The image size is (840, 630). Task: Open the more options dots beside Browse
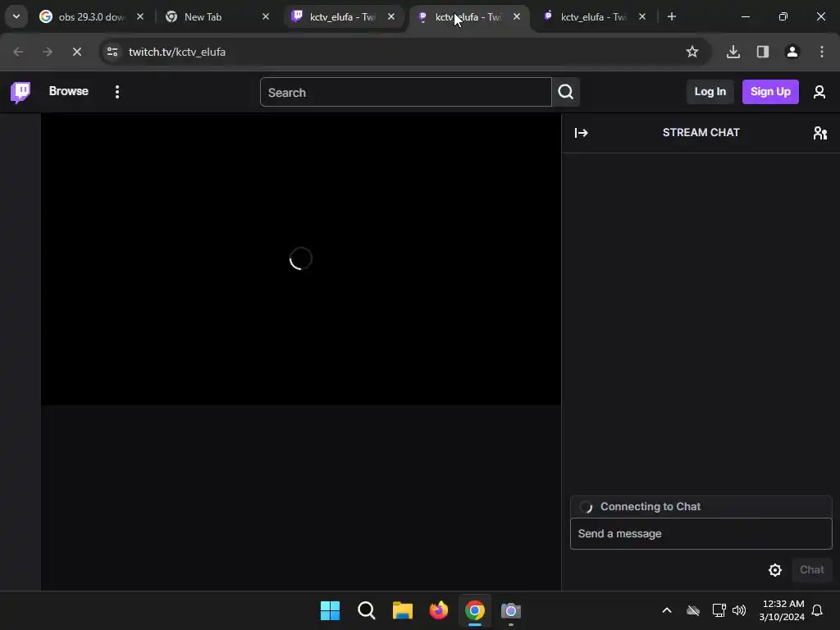[x=117, y=92]
